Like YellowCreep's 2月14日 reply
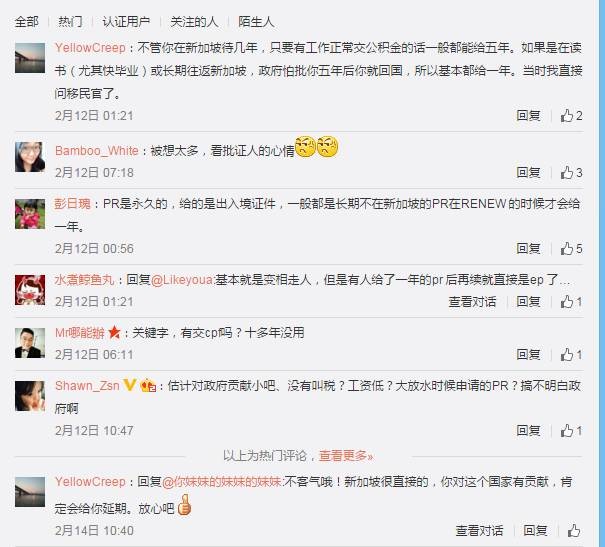This screenshot has width=605, height=547. point(574,530)
